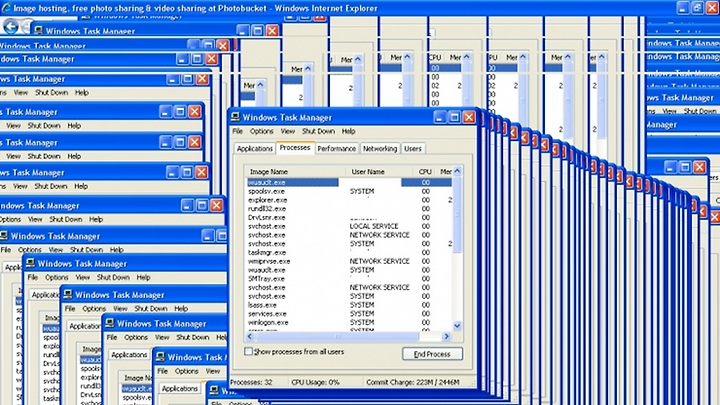
Task: Open the View menu in front Task Manager
Action: [x=288, y=131]
